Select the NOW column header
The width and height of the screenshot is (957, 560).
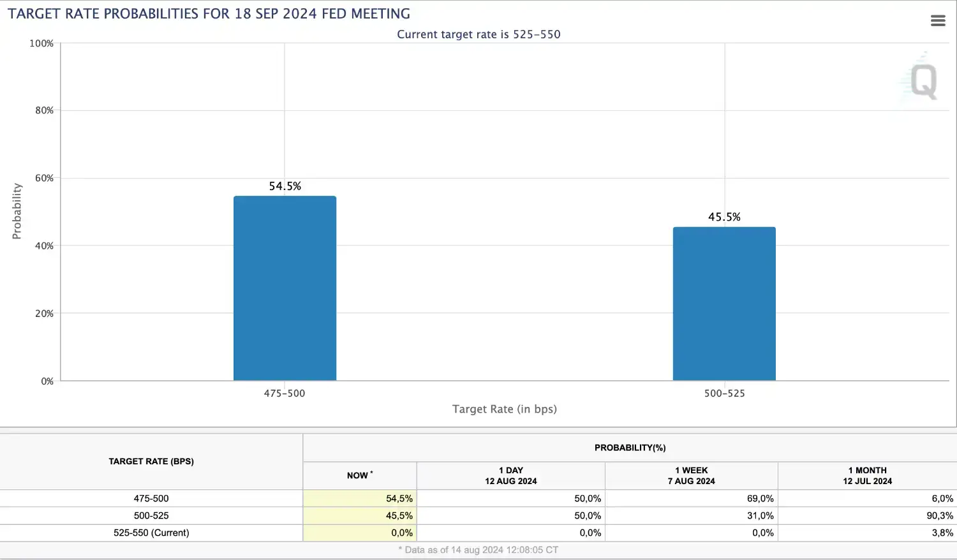point(360,475)
